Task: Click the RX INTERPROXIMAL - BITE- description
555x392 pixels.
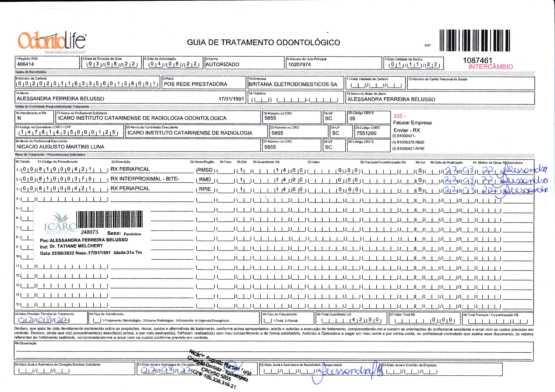Action: [145, 179]
